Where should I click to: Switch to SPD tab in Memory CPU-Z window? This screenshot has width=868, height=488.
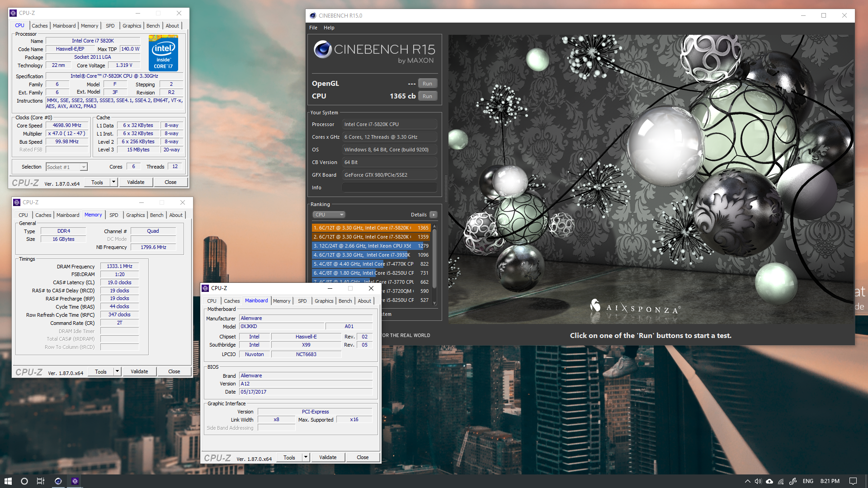click(x=114, y=215)
